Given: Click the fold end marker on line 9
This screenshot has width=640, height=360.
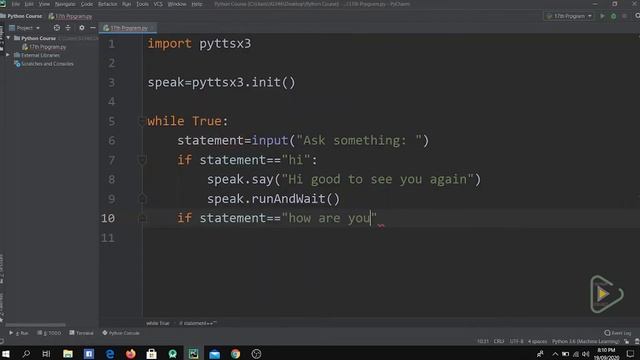Looking at the screenshot, I should [x=142, y=199].
